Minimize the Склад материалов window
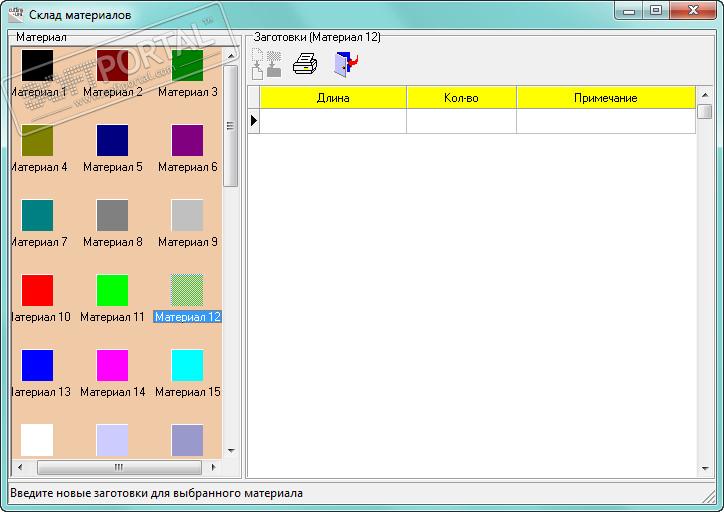This screenshot has width=724, height=512. pyautogui.click(x=629, y=11)
